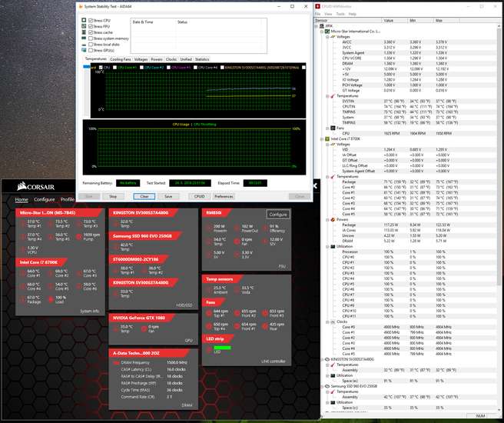This screenshot has height=423, width=504.
Task: Click the Utilization icon in HWMonitor tree
Action: pos(333,246)
